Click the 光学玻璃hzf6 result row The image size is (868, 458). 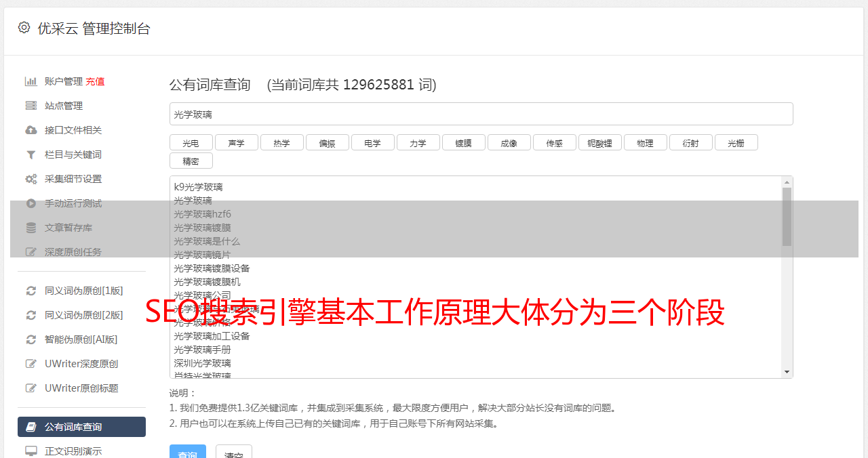click(x=202, y=214)
